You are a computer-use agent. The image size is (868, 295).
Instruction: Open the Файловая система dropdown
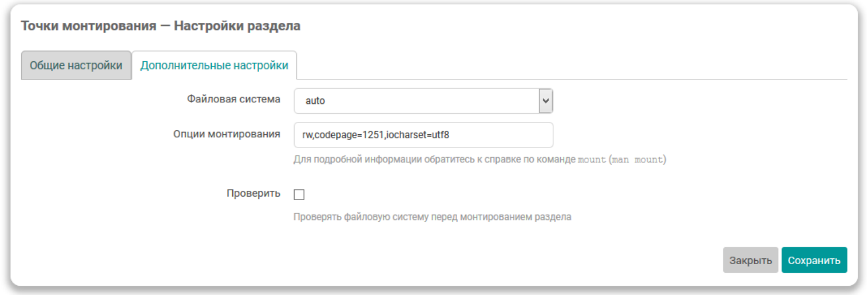(423, 101)
